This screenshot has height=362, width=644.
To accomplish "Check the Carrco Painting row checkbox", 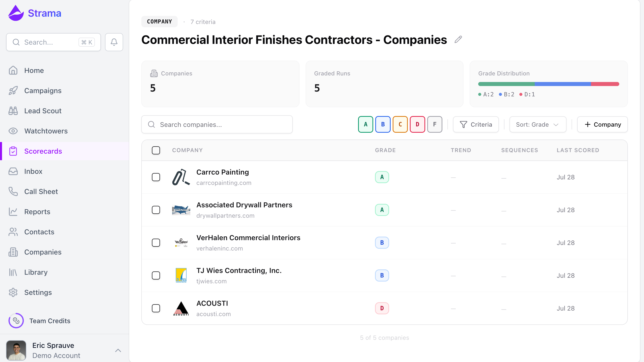I will [156, 177].
